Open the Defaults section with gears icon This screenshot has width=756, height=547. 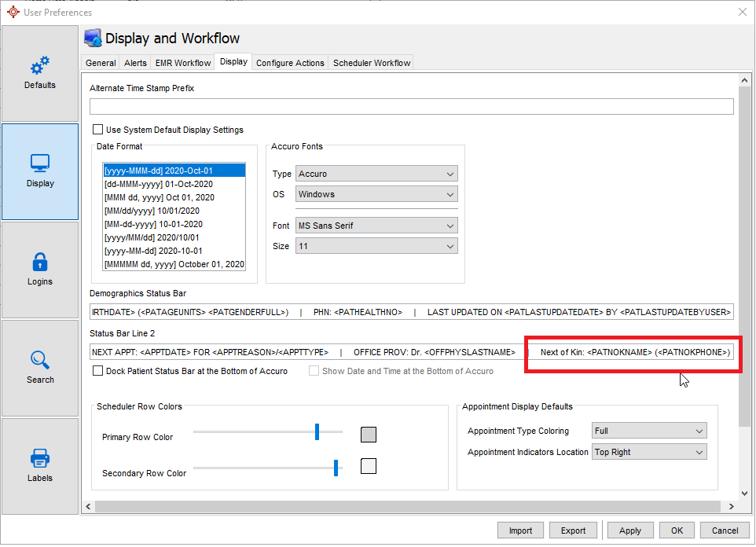tap(40, 73)
